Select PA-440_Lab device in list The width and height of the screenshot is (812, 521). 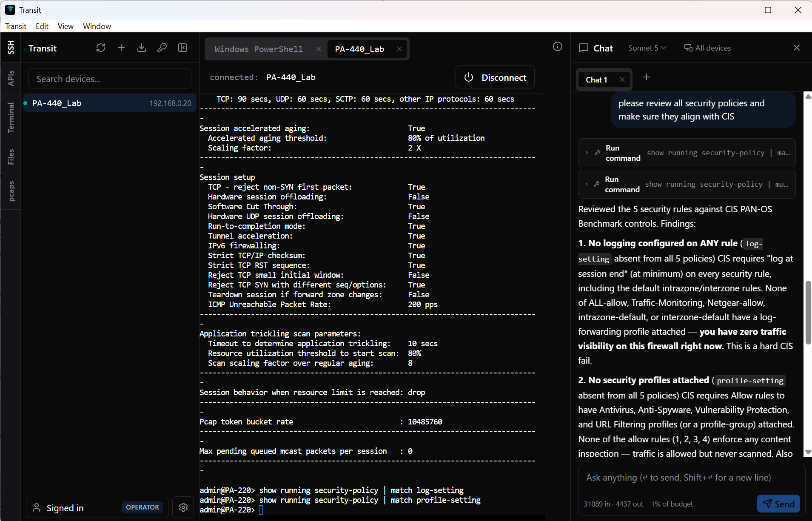(x=110, y=103)
